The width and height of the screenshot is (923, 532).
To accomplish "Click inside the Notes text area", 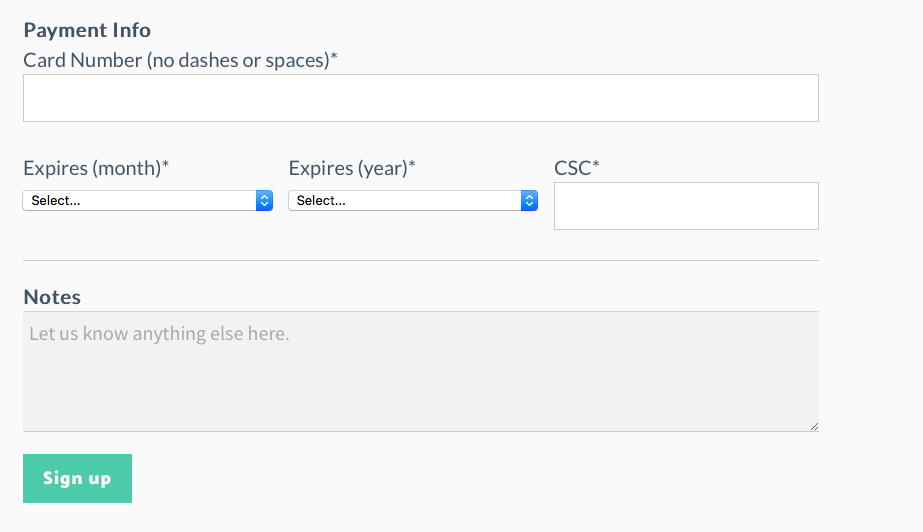I will [421, 371].
